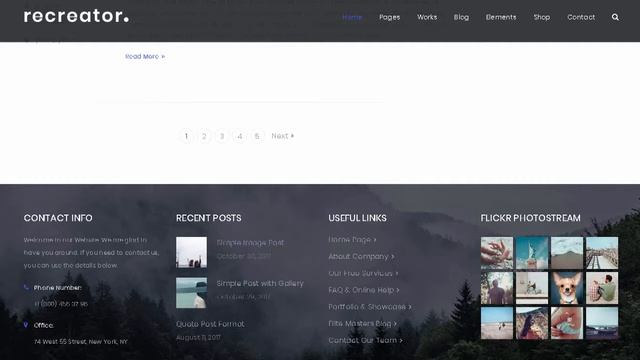Open Flickr photo of hand holding object
This screenshot has height=360, width=640.
567,323
